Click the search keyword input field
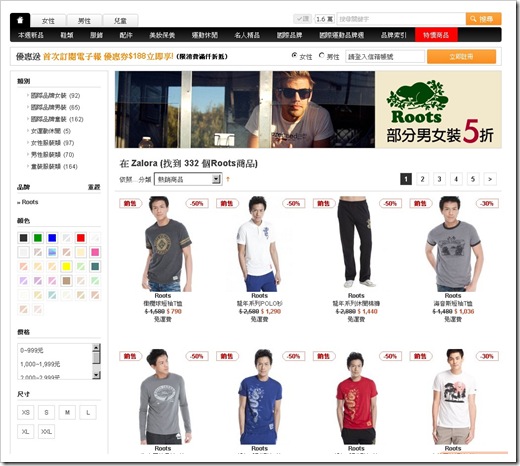 click(x=401, y=19)
